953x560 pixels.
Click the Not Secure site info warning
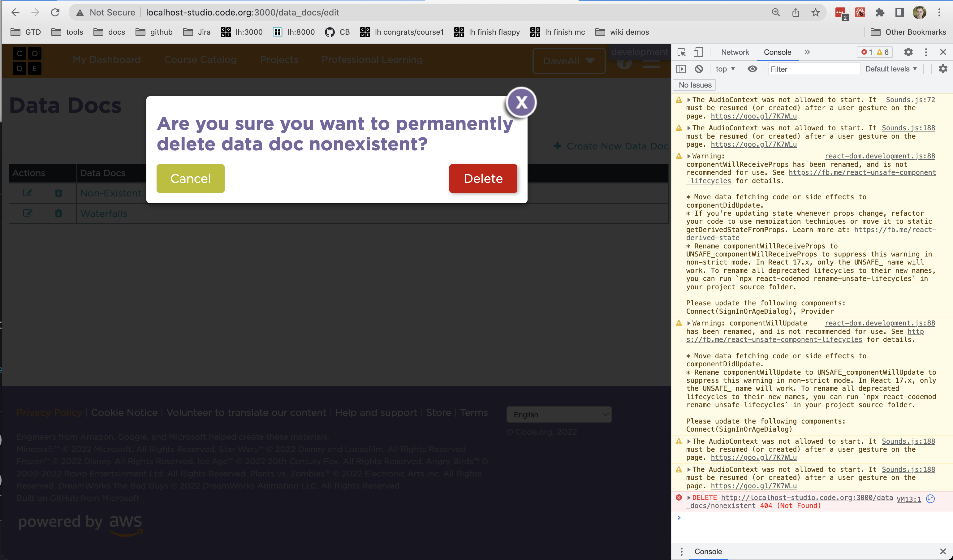[106, 12]
